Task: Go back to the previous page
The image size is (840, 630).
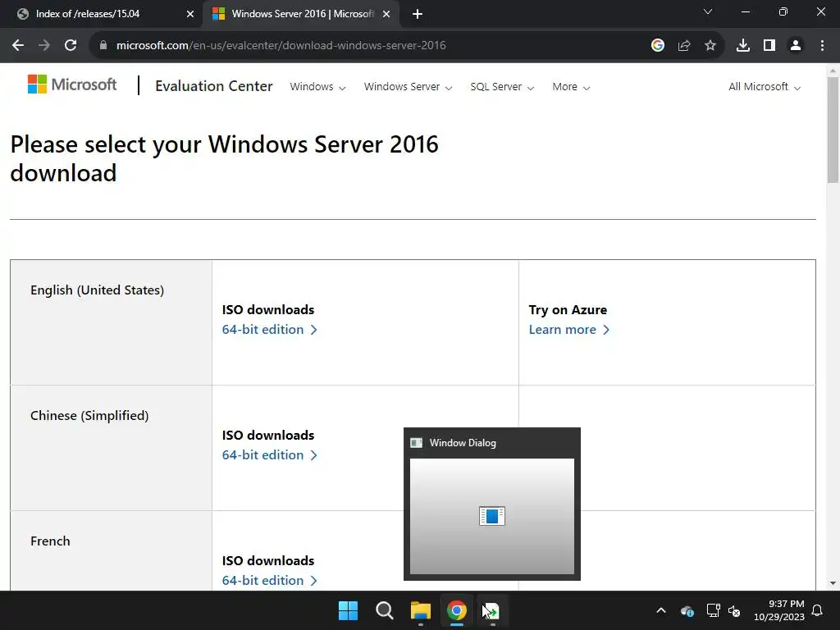Action: [18, 46]
